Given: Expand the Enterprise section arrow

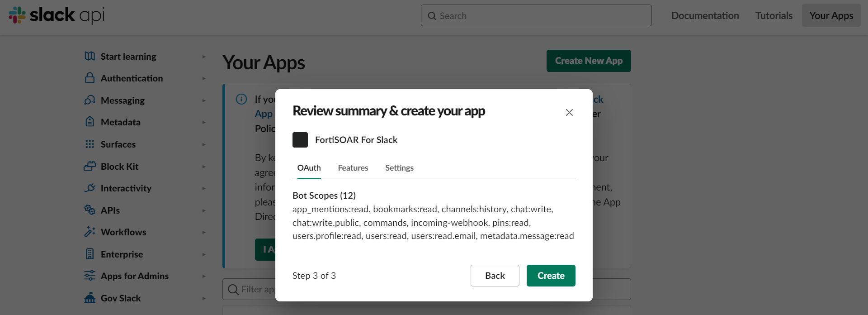Looking at the screenshot, I should click(x=204, y=254).
